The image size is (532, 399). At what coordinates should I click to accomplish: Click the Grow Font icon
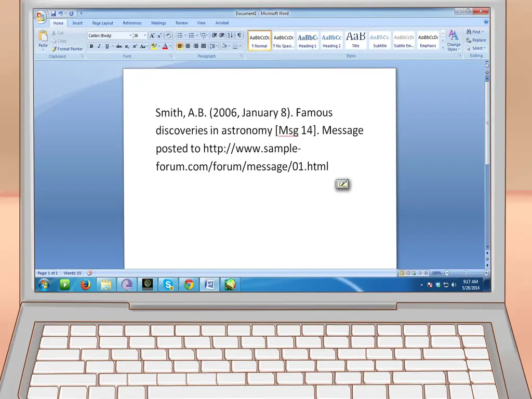(x=152, y=35)
